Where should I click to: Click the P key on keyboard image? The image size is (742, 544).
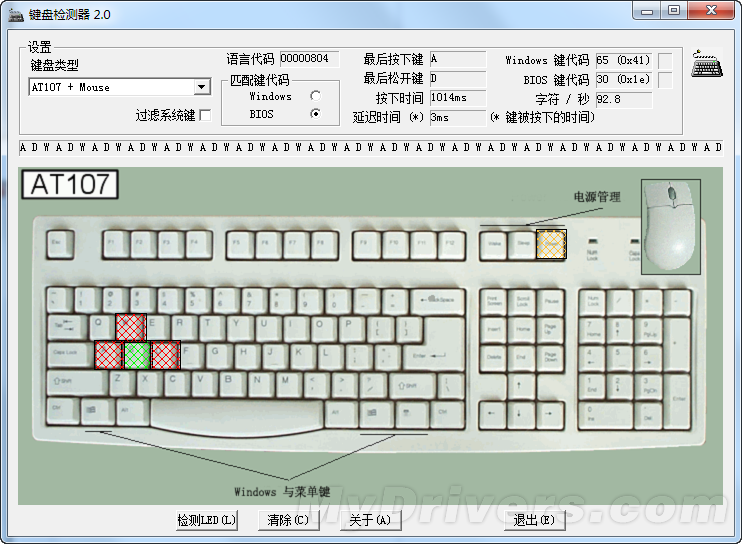(x=351, y=327)
